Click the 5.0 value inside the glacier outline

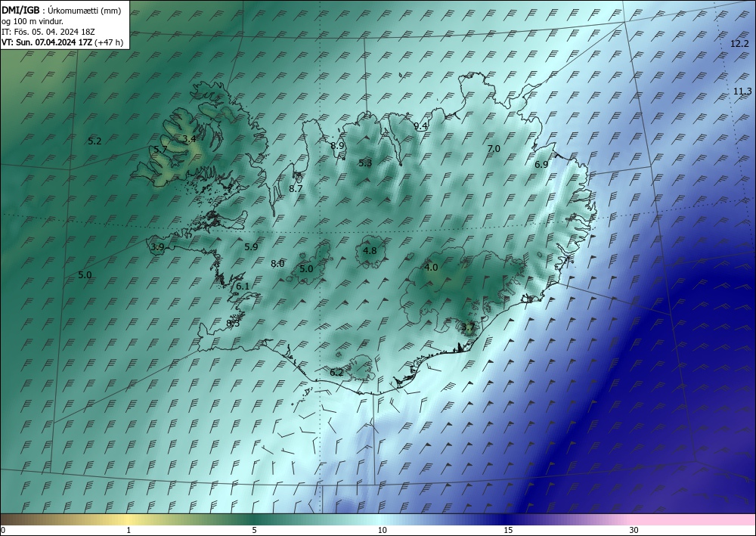tap(306, 269)
